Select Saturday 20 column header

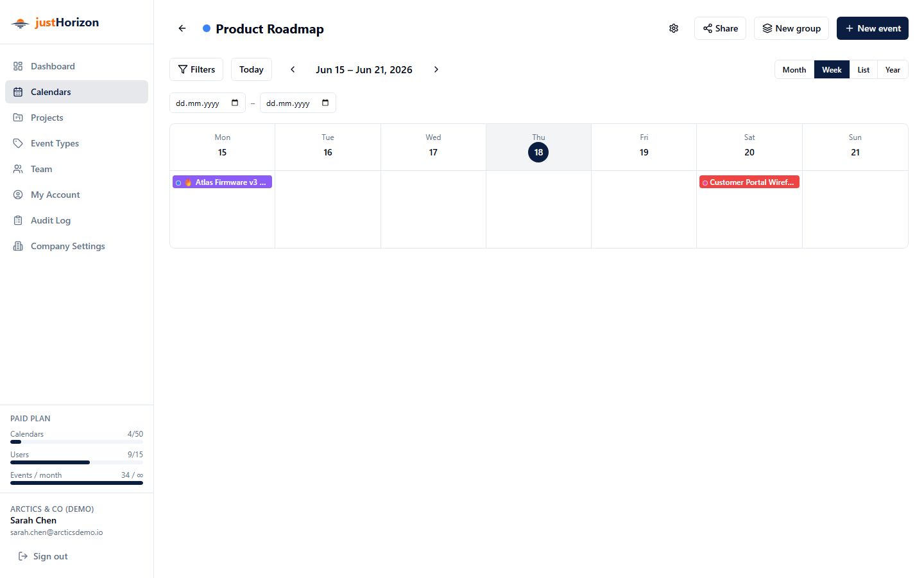click(749, 147)
